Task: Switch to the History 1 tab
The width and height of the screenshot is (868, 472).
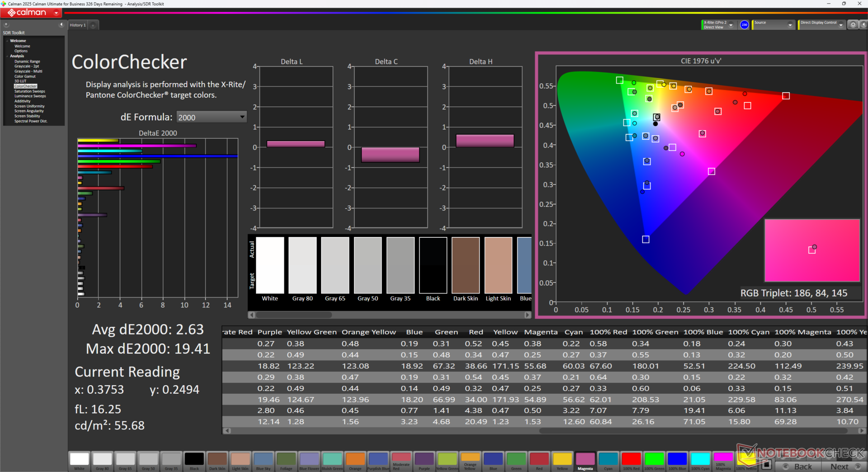Action: (78, 25)
